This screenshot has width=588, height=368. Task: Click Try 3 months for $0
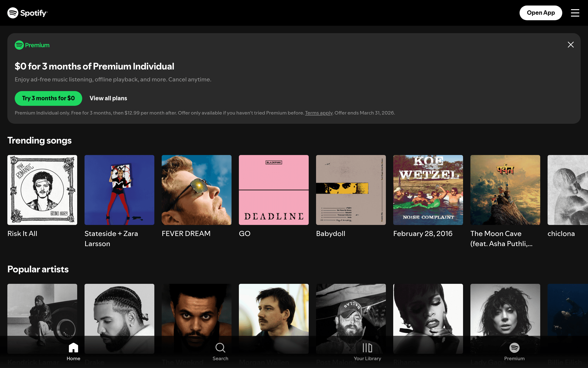click(48, 98)
